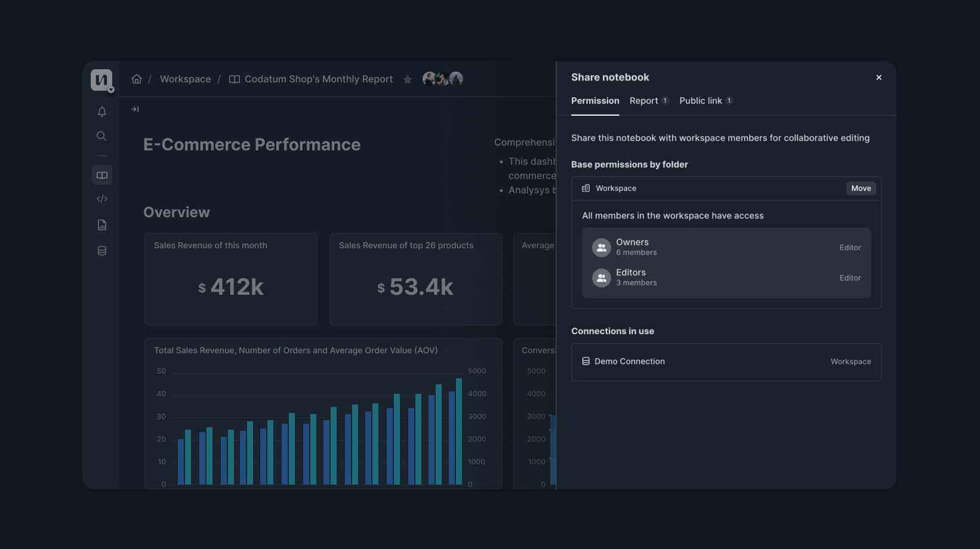The image size is (980, 549).
Task: Click the Overview section heading
Action: click(177, 212)
